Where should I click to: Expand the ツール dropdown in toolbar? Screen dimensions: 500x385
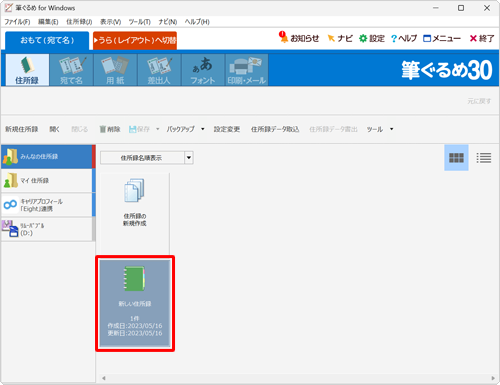pos(392,129)
